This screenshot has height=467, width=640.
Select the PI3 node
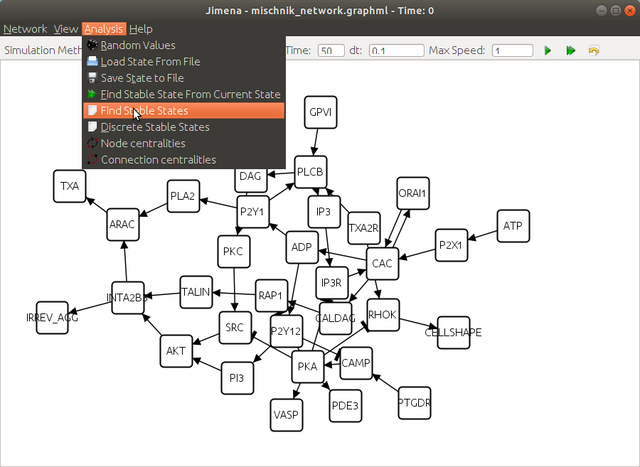pyautogui.click(x=237, y=378)
